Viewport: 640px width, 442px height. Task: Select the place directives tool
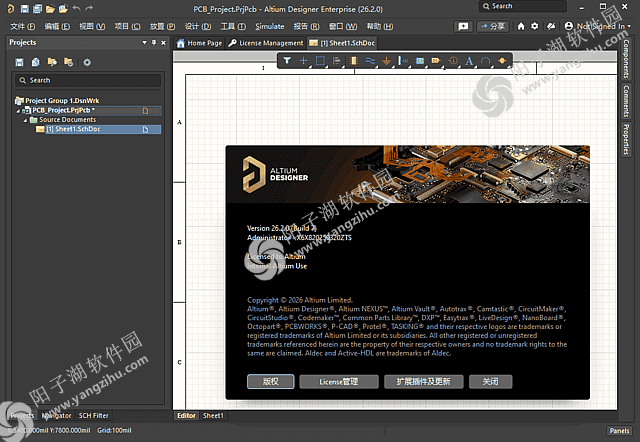point(453,61)
